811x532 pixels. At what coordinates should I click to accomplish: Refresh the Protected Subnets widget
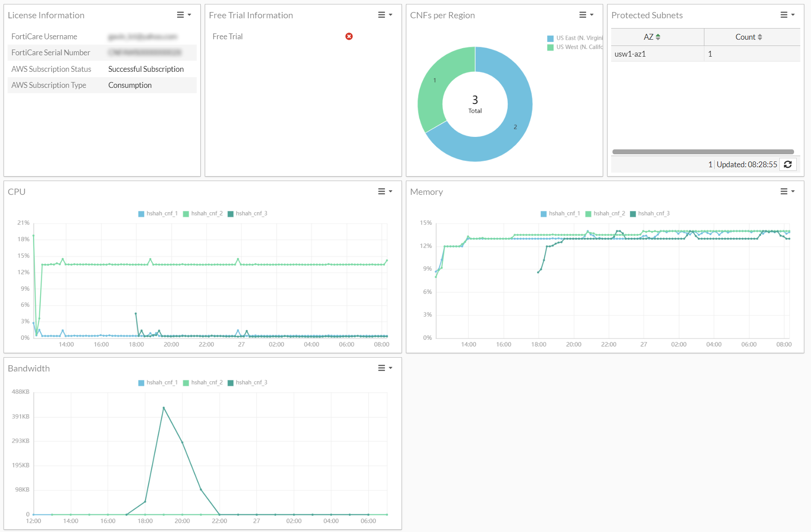tap(788, 165)
